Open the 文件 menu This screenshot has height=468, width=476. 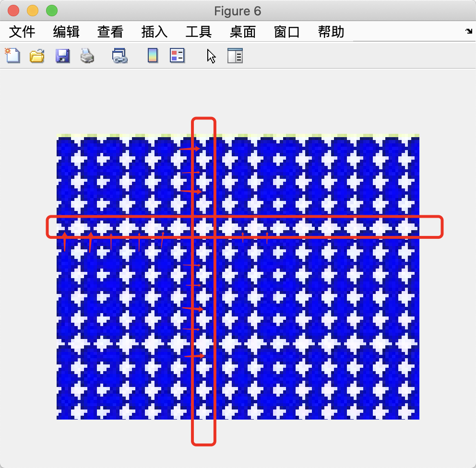(22, 32)
